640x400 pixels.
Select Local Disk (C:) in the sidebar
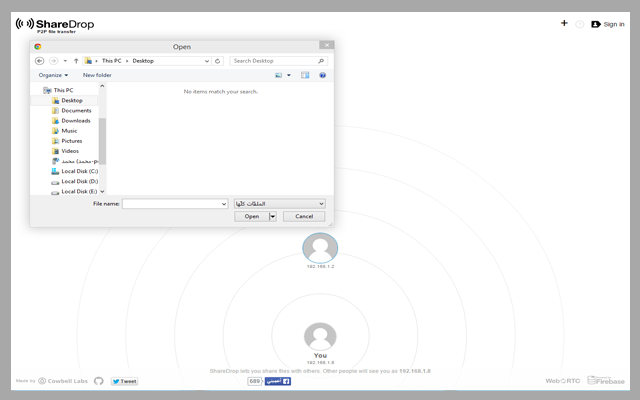[x=79, y=171]
